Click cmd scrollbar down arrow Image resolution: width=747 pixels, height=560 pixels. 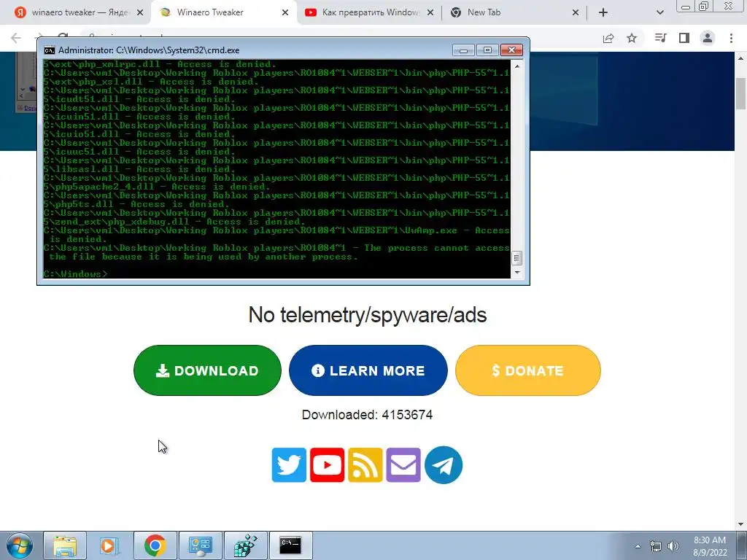[x=517, y=273]
